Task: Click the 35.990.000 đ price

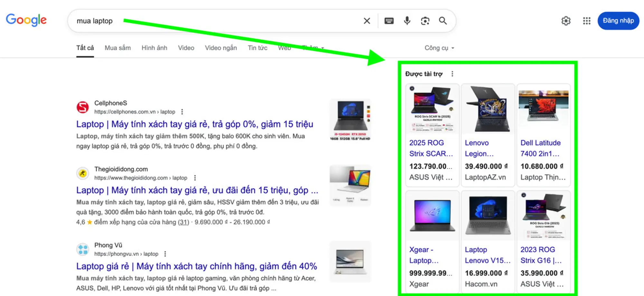Action: [x=542, y=273]
